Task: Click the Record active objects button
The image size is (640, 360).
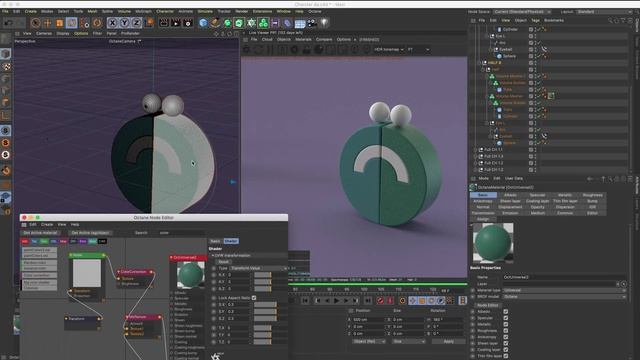Action: pos(380,301)
